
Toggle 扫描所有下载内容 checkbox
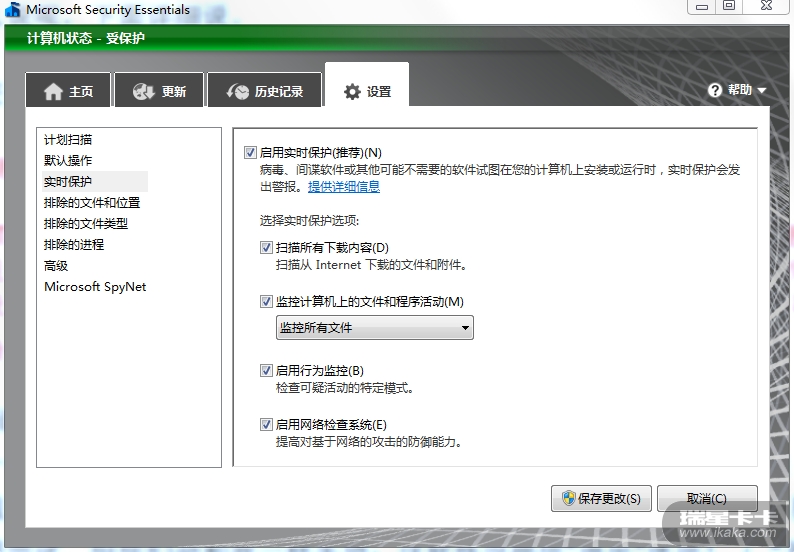[266, 248]
